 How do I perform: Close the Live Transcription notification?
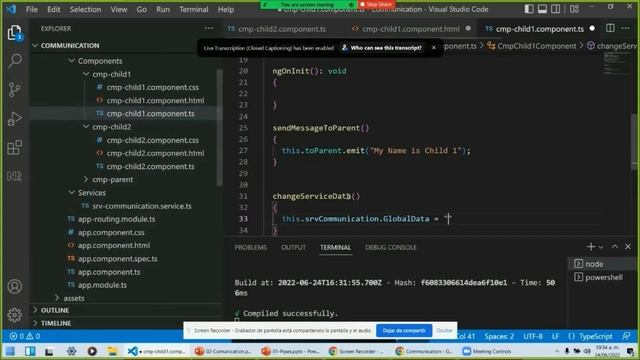coord(433,48)
